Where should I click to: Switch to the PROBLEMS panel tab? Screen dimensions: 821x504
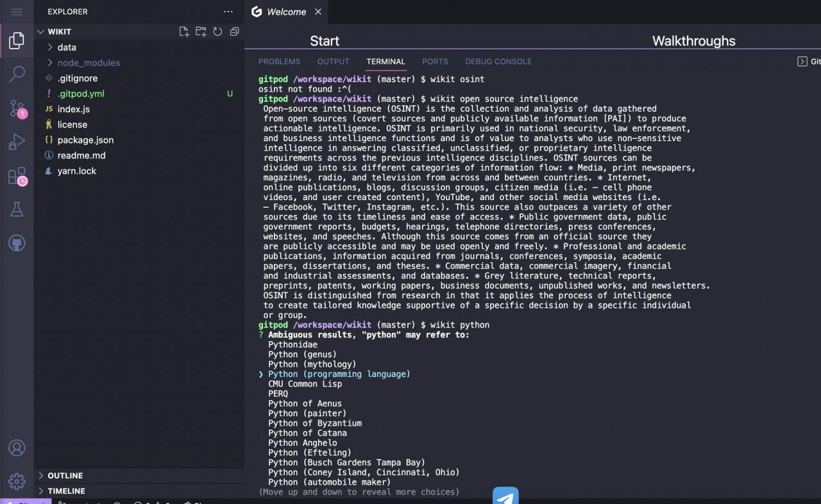pos(279,62)
